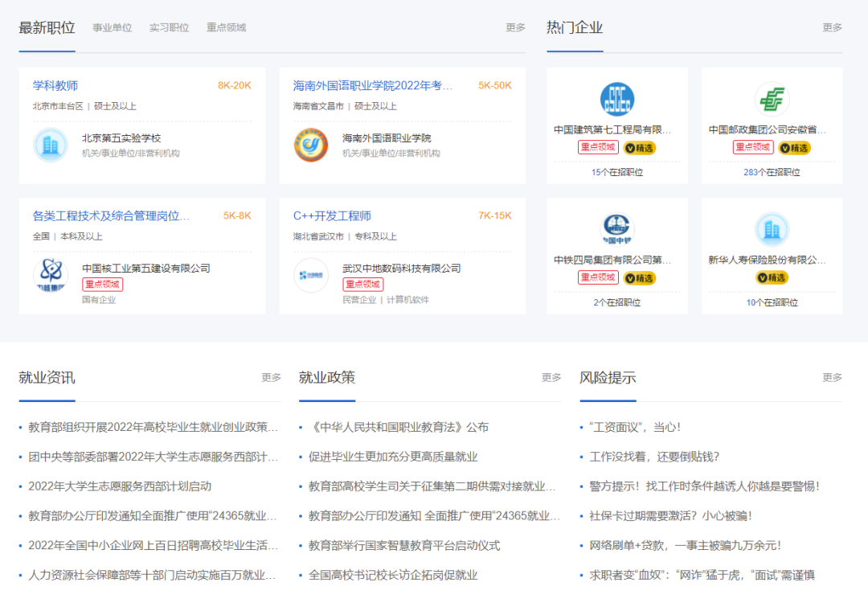Open 更多 link for 最新职位
The width and height of the screenshot is (868, 595).
[x=515, y=27]
